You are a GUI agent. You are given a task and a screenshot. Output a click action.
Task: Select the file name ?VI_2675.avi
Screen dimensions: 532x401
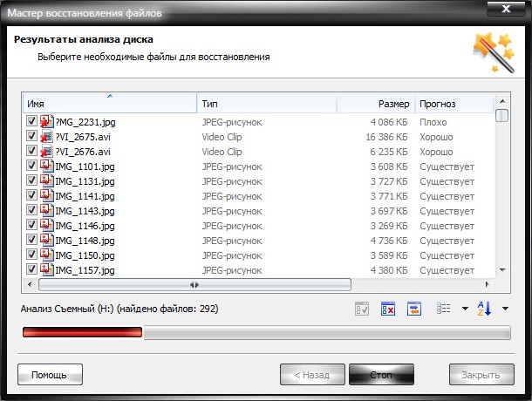(83, 137)
